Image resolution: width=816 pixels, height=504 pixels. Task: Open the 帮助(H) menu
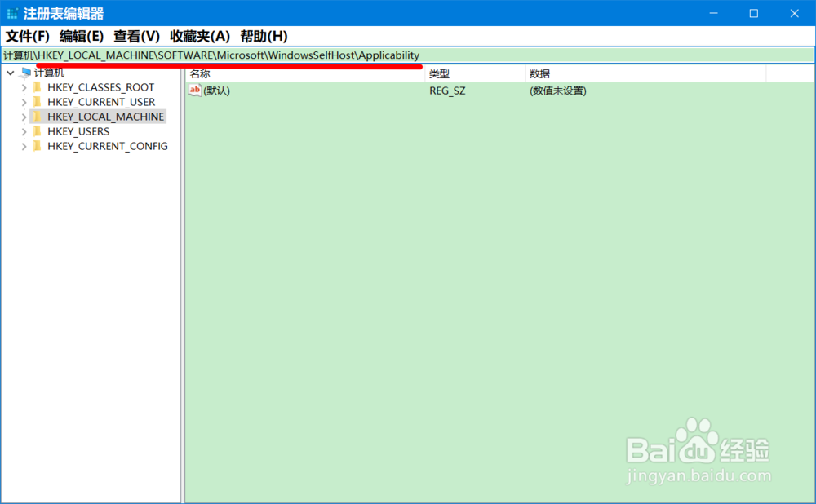pos(264,37)
